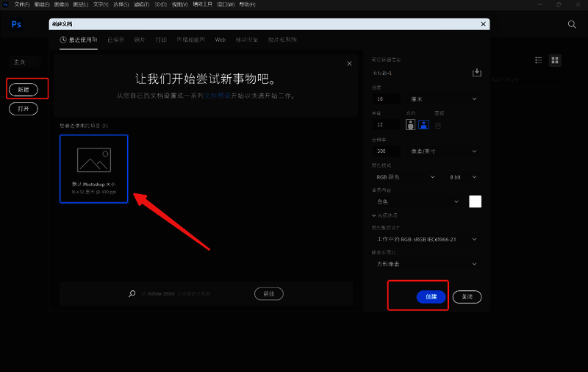
Task: Open the 视图(V) menu
Action: click(179, 4)
